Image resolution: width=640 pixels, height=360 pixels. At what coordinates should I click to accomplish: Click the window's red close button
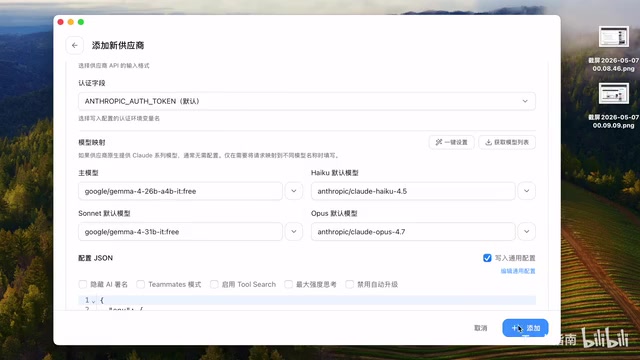(60, 22)
